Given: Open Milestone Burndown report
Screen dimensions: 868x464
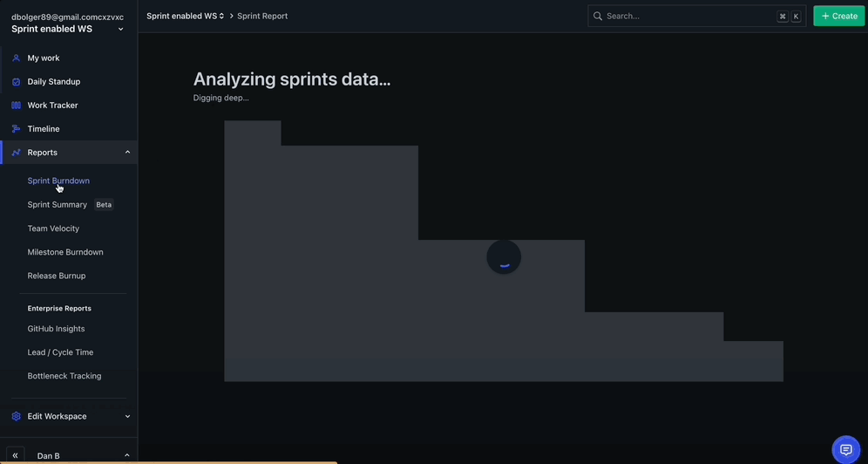Looking at the screenshot, I should (65, 252).
